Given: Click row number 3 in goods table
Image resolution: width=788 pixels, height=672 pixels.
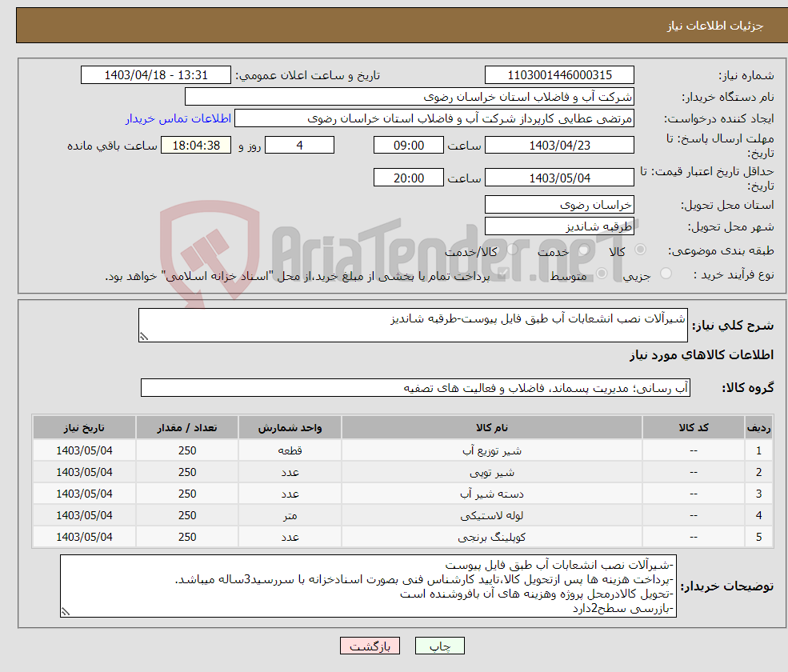Looking at the screenshot, I should click(759, 494).
